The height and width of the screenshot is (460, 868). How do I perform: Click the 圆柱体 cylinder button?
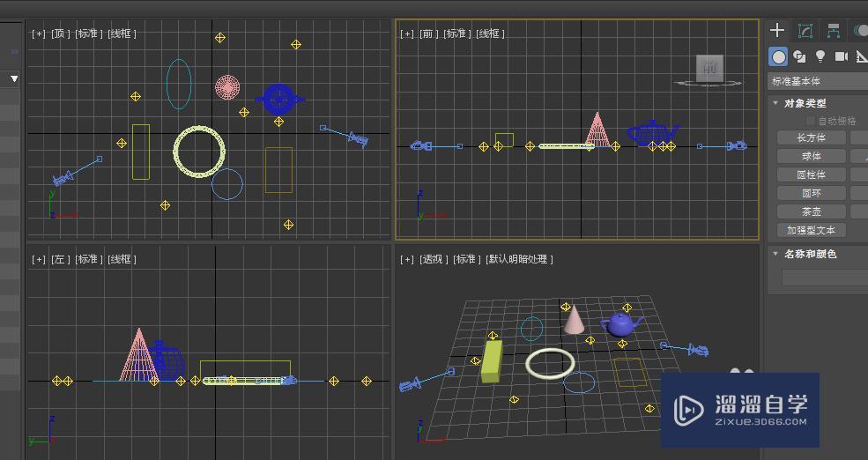click(812, 174)
